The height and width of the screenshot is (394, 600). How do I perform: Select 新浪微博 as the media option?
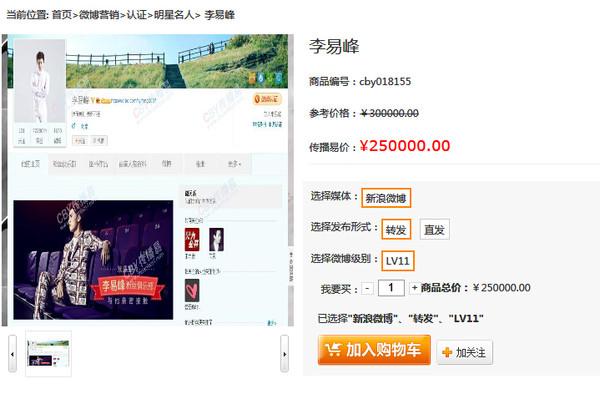[x=386, y=198]
